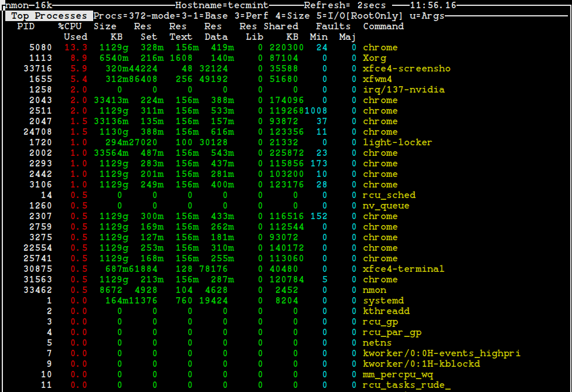Sort by the %CPU column header
Screen dimensions: 572x392
[70, 26]
